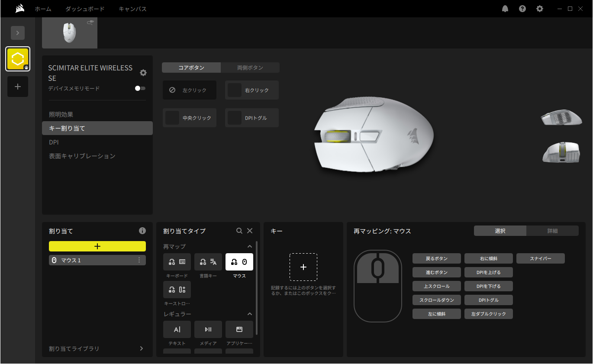Open iCUE settings gear in title bar

(x=540, y=9)
